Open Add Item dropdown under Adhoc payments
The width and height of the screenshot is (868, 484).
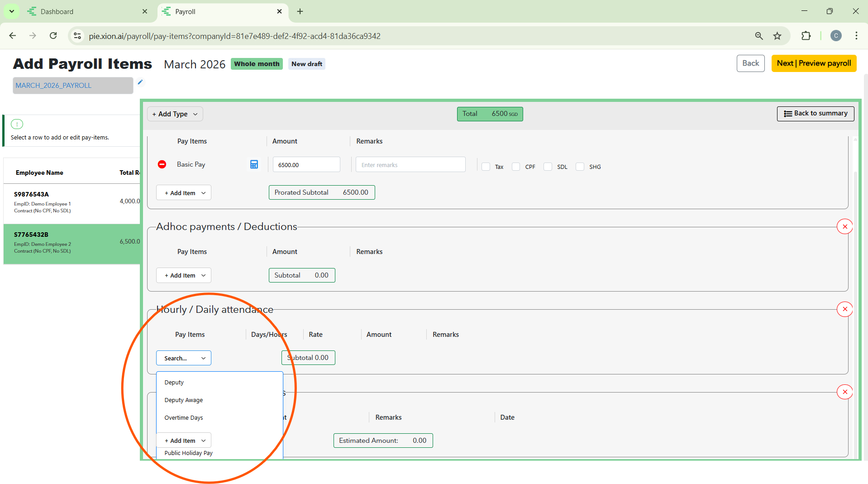[184, 275]
